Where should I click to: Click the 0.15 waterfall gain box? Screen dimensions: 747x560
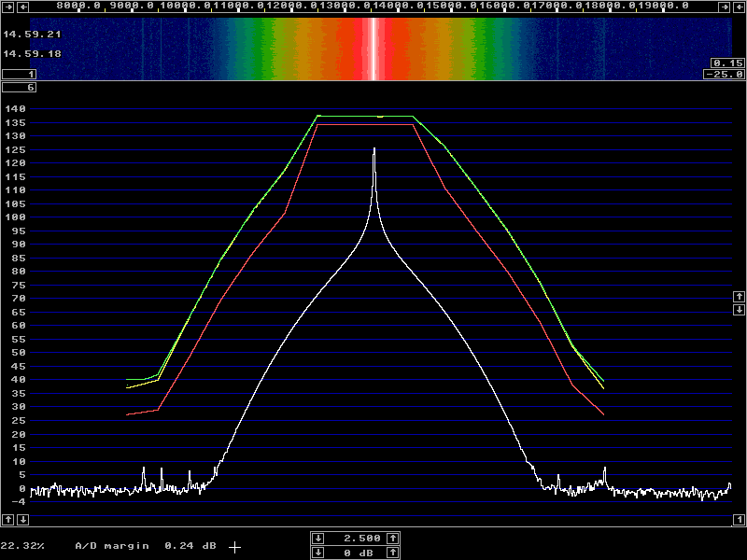tap(727, 63)
